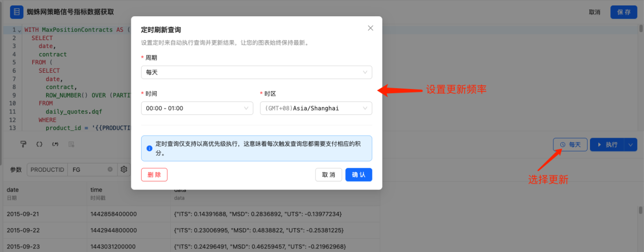Viewport: 644px width, 252px height.
Task: Click the 删除 button in dialog
Action: pyautogui.click(x=154, y=175)
